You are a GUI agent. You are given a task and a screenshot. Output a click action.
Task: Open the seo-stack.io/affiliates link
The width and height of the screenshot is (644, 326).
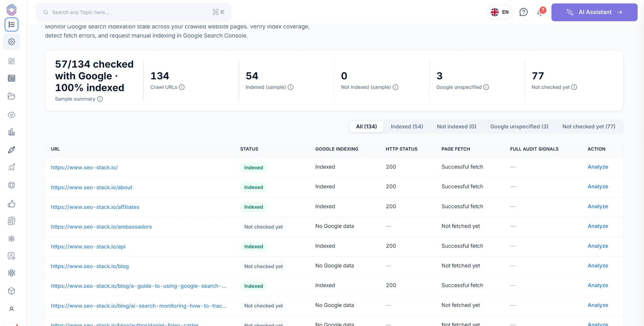(x=95, y=207)
